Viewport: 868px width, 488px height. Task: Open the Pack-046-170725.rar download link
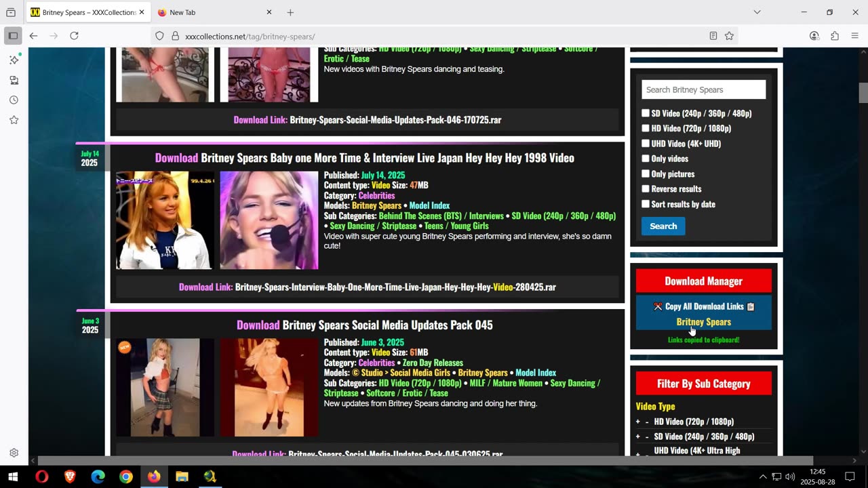395,120
